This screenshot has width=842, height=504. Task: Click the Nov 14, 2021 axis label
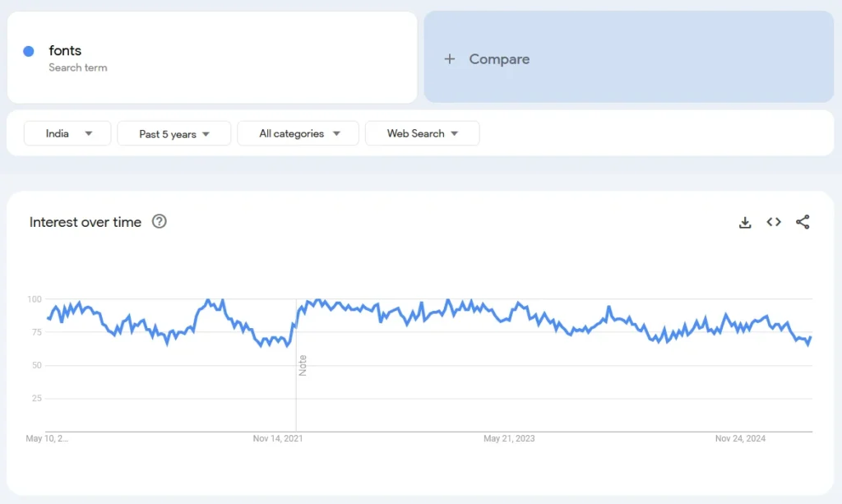tap(280, 438)
